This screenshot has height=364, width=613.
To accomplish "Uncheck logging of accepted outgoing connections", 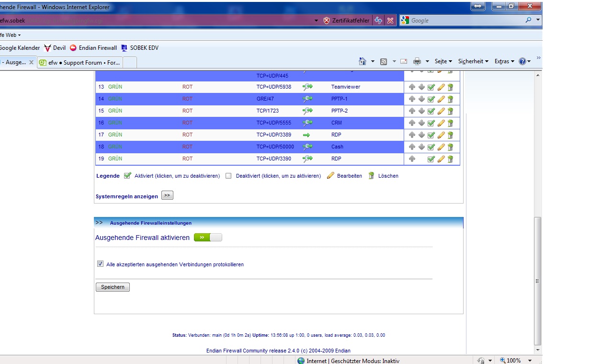I will tap(100, 264).
